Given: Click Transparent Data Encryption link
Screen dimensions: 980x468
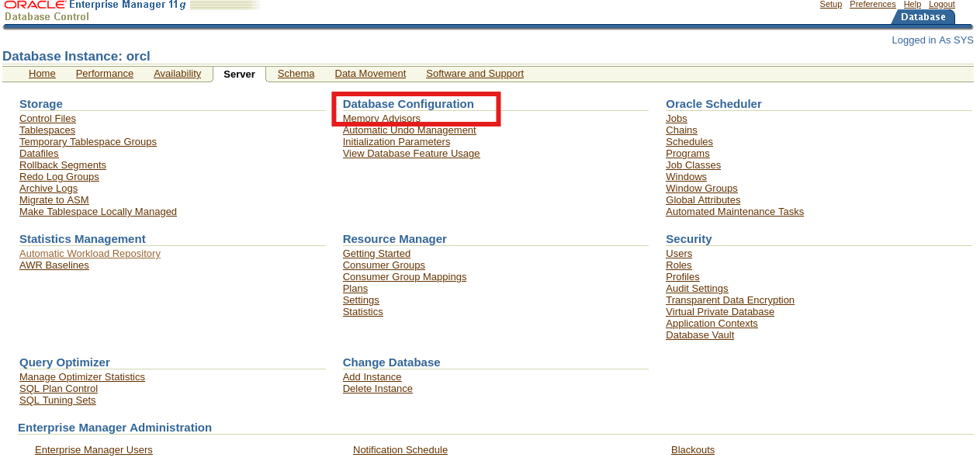Looking at the screenshot, I should (730, 300).
